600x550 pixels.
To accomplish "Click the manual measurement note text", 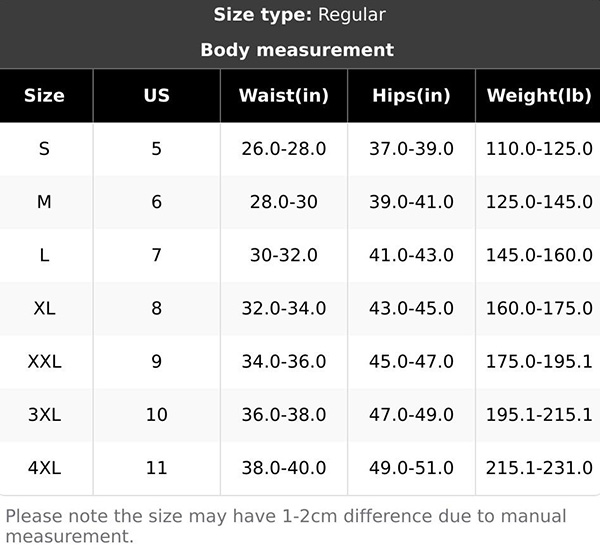I will (x=286, y=526).
